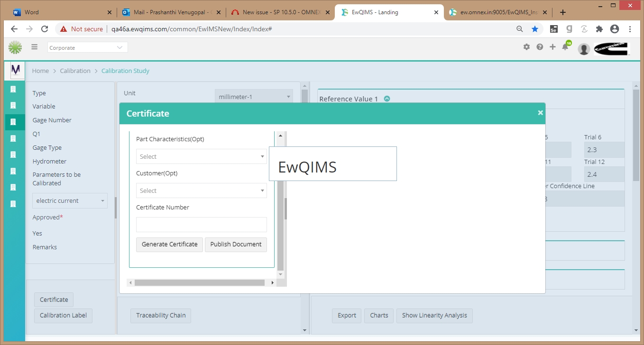This screenshot has height=345, width=644.
Task: Click the green EwQIMS sunburst logo
Action: pos(15,47)
